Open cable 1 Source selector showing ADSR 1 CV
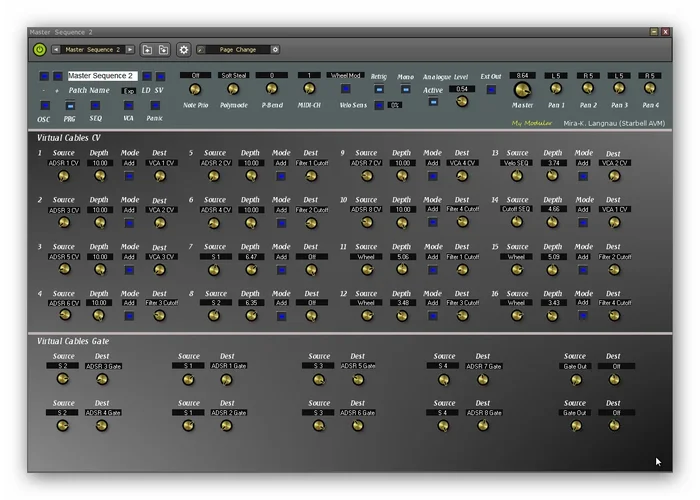 [63, 162]
